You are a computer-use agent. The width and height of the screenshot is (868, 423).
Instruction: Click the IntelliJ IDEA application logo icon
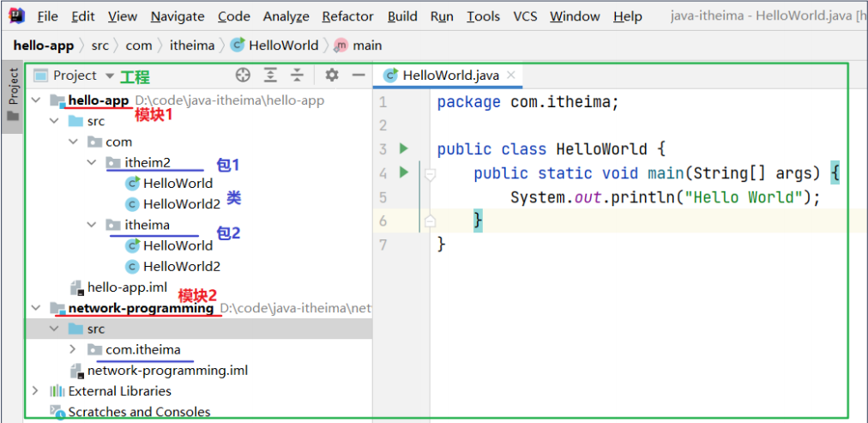point(16,15)
